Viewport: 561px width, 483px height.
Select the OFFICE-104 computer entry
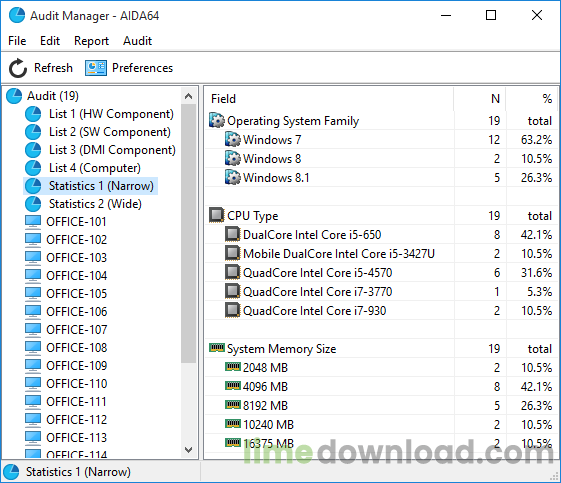click(x=77, y=276)
